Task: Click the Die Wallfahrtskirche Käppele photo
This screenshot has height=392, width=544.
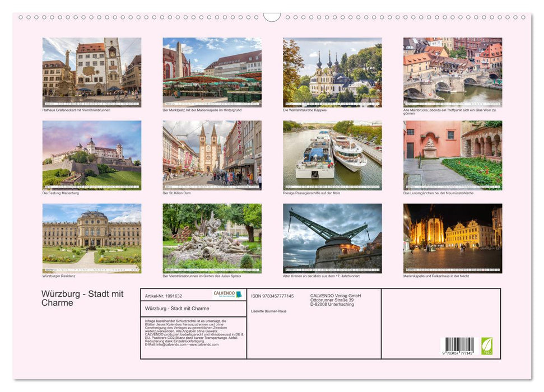Action: (332, 72)
